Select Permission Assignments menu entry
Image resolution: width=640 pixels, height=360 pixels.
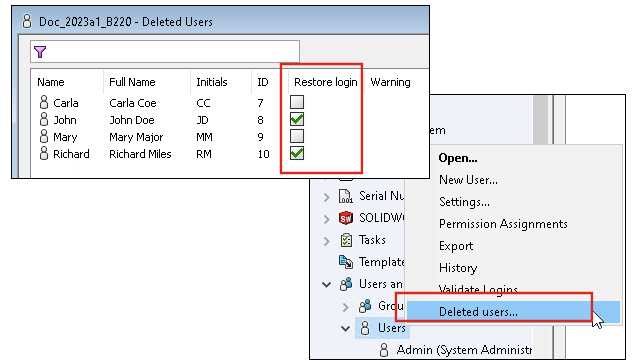pos(503,224)
